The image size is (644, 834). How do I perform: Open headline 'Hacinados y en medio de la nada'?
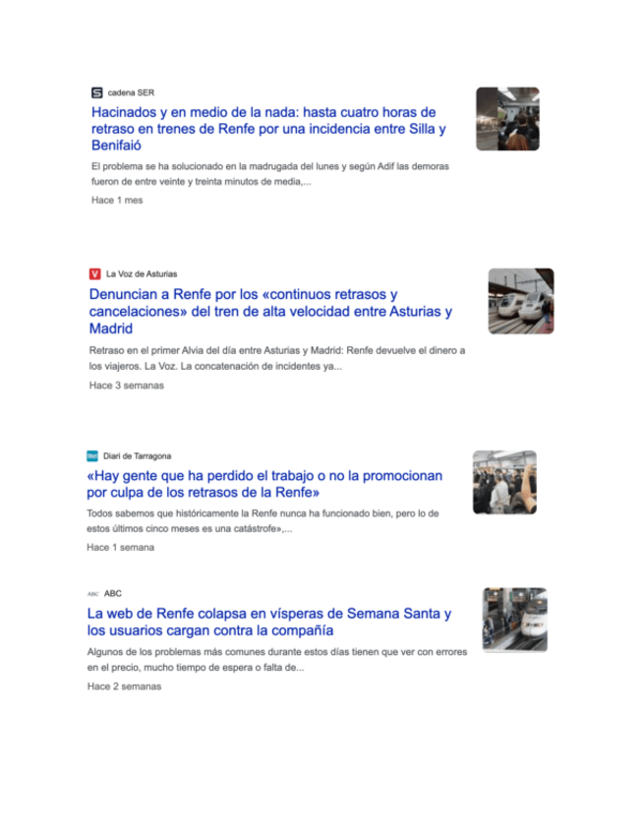[x=268, y=129]
